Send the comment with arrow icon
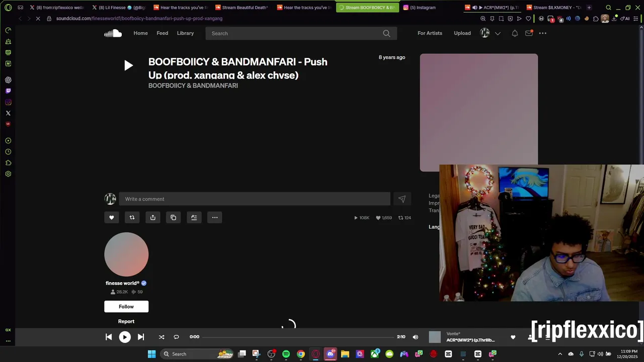 coord(402,199)
